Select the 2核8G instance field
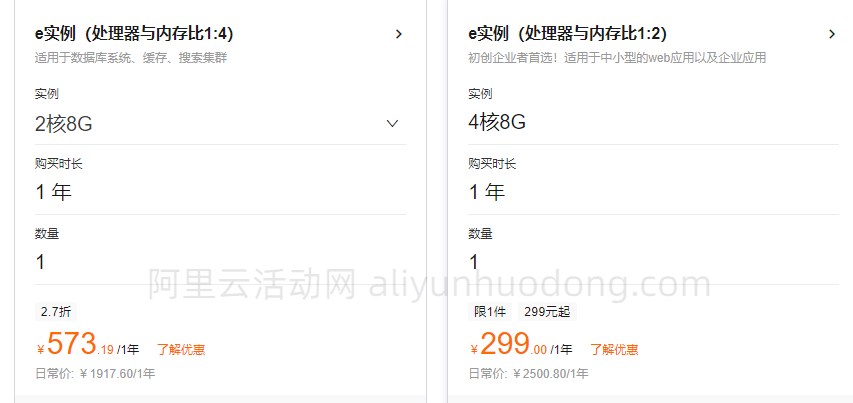 (220, 124)
